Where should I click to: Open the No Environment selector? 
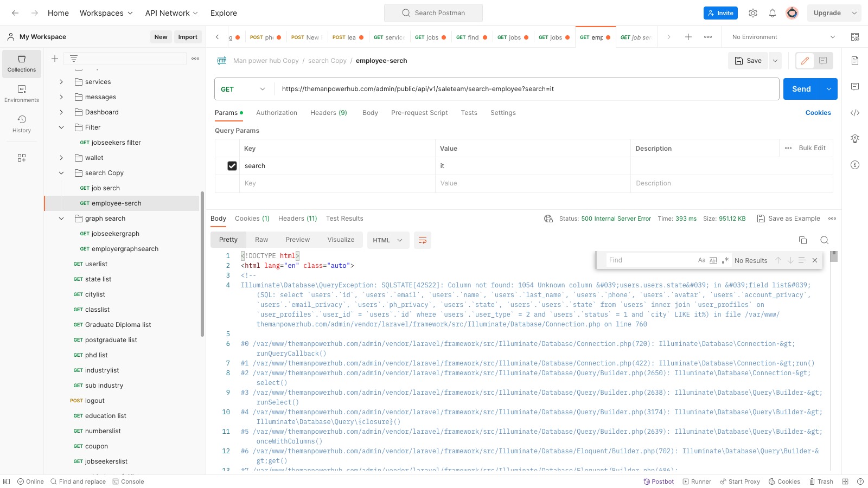[x=783, y=37]
